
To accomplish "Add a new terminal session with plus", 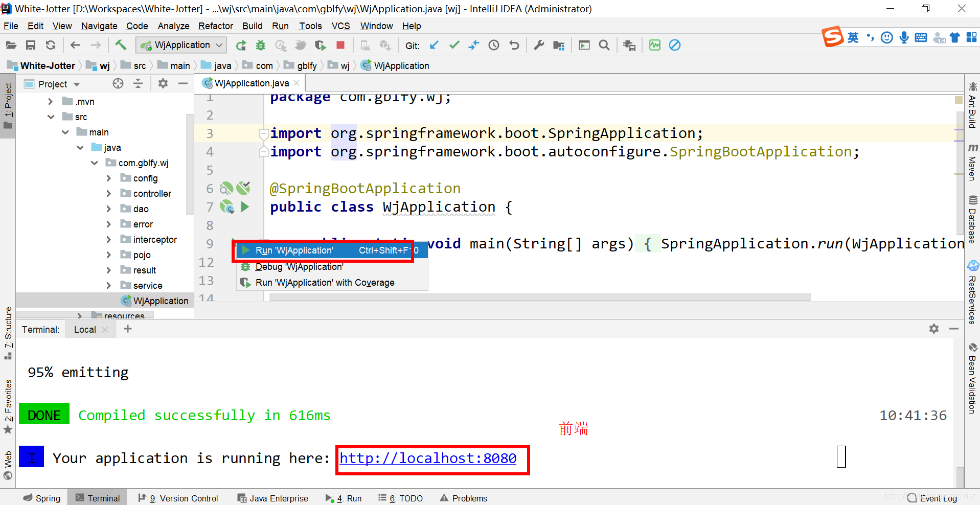I will [128, 329].
